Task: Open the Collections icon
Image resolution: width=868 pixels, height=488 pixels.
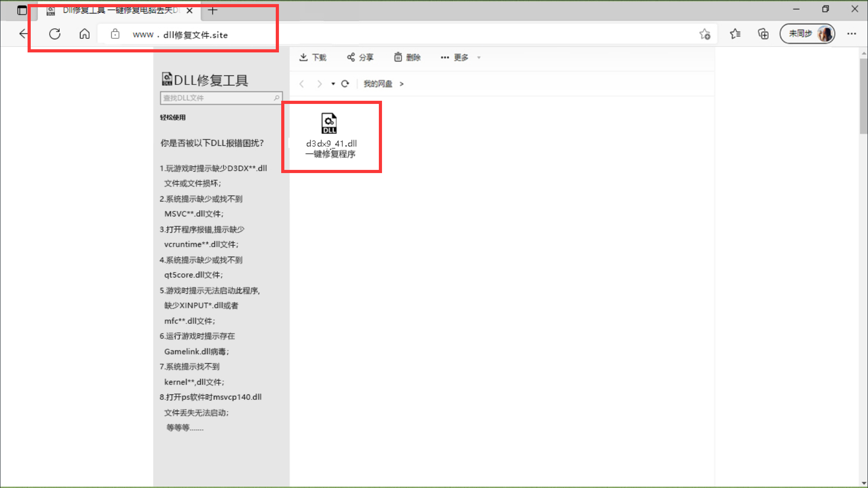Action: (763, 34)
